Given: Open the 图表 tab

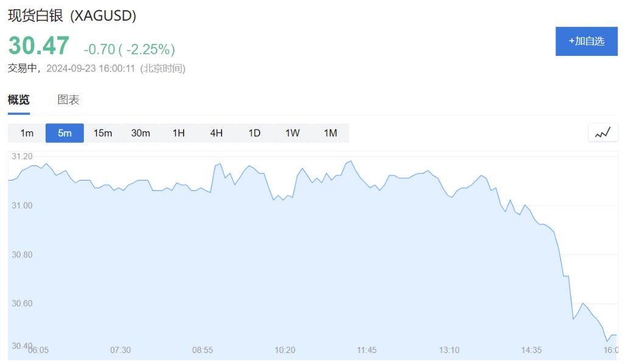Looking at the screenshot, I should 68,100.
